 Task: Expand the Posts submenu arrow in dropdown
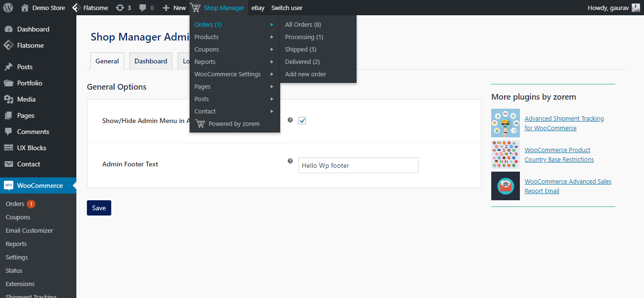click(x=272, y=99)
